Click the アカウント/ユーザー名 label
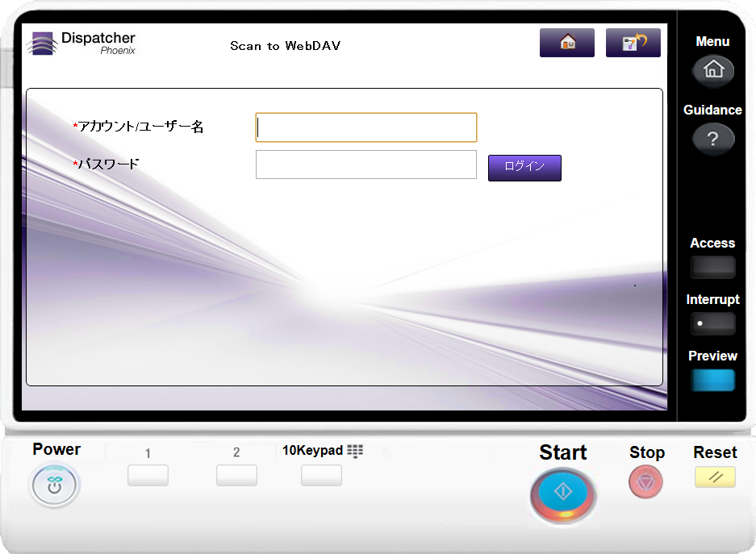Image resolution: width=756 pixels, height=554 pixels. point(139,127)
